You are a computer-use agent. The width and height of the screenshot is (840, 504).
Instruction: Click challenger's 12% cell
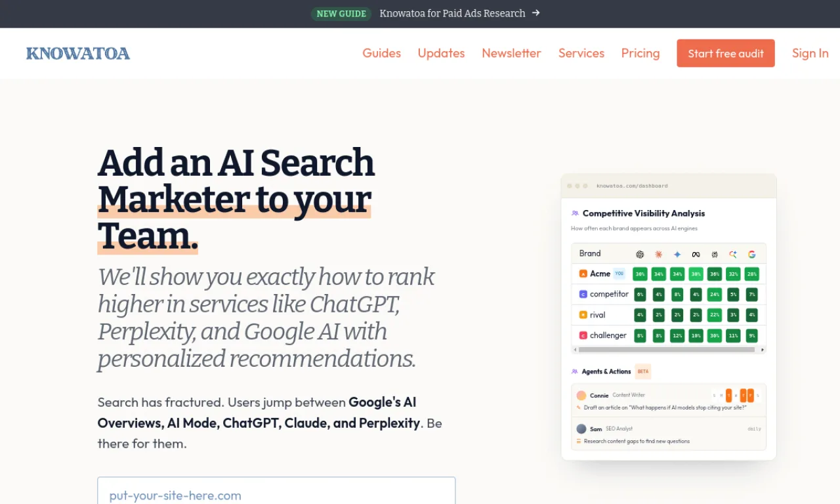(x=677, y=335)
